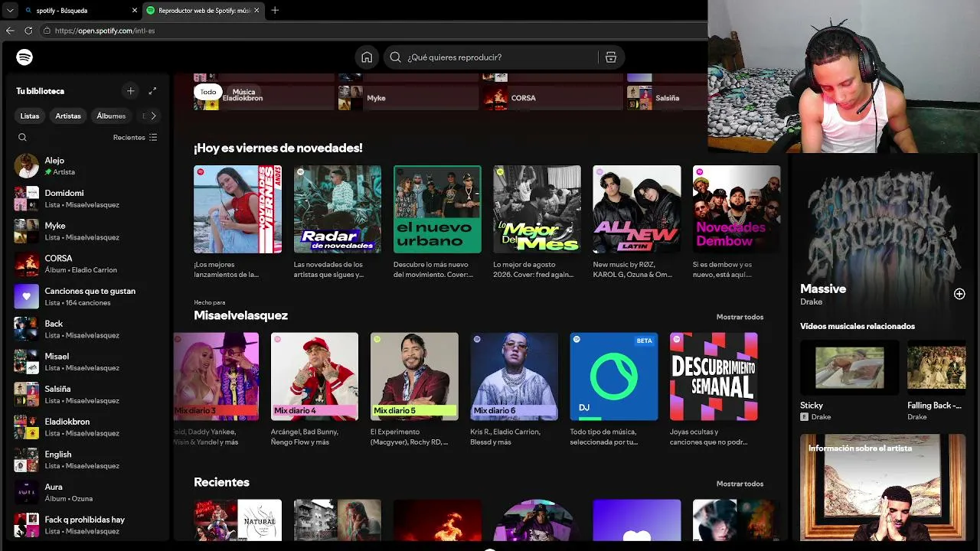
Task: Open the browser tab list dropdown
Action: [10, 11]
